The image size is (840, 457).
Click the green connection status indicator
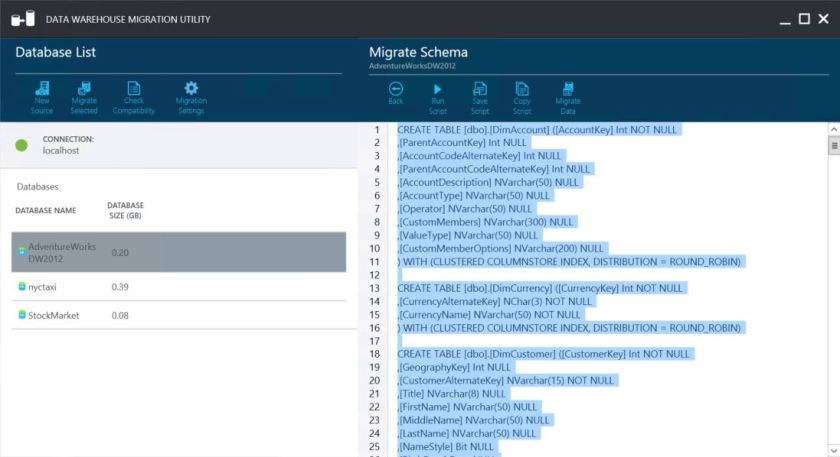click(21, 145)
